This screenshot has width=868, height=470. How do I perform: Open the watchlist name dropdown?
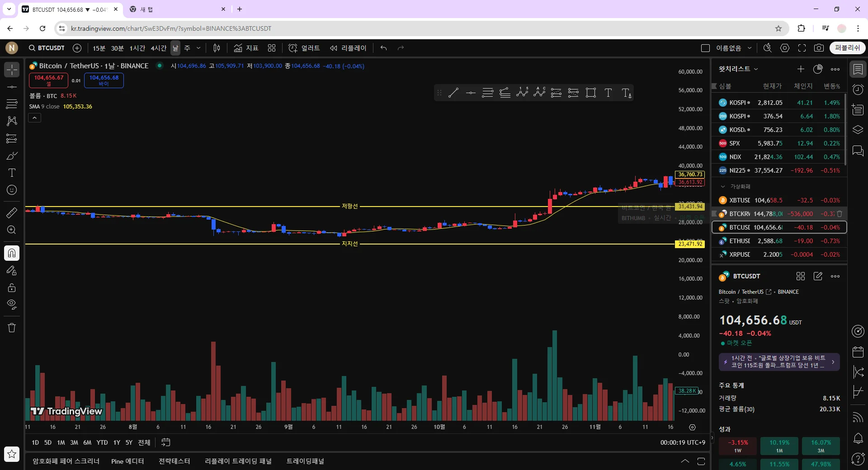(x=738, y=69)
